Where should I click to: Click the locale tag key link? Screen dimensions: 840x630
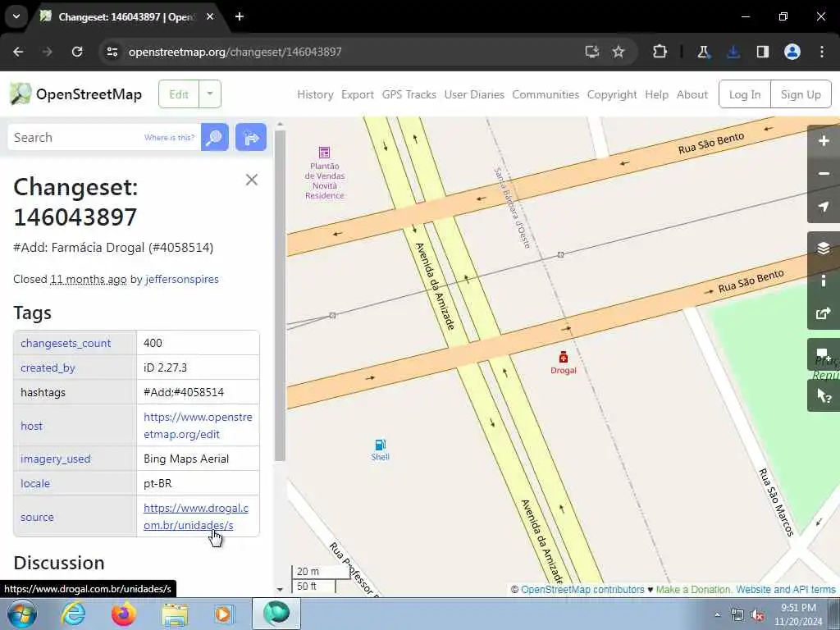tap(35, 483)
